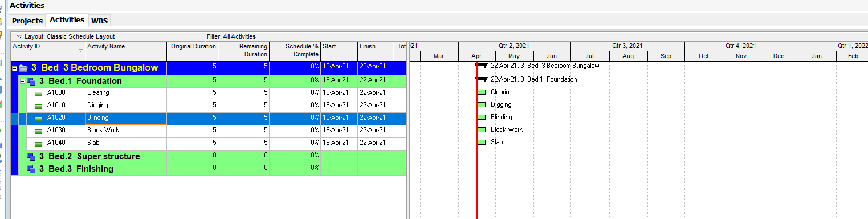Click the A1030 Block Work activity icon
Image resolution: width=868 pixels, height=219 pixels.
point(39,131)
